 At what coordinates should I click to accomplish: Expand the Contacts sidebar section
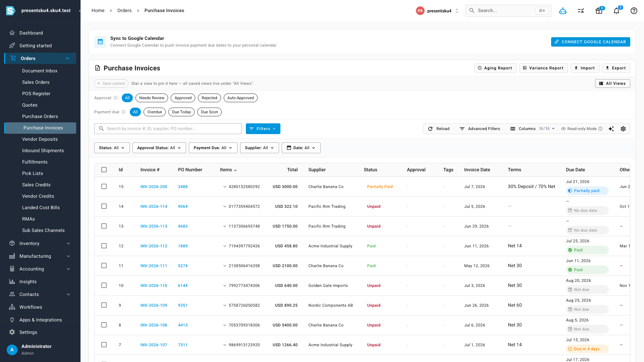pyautogui.click(x=68, y=294)
